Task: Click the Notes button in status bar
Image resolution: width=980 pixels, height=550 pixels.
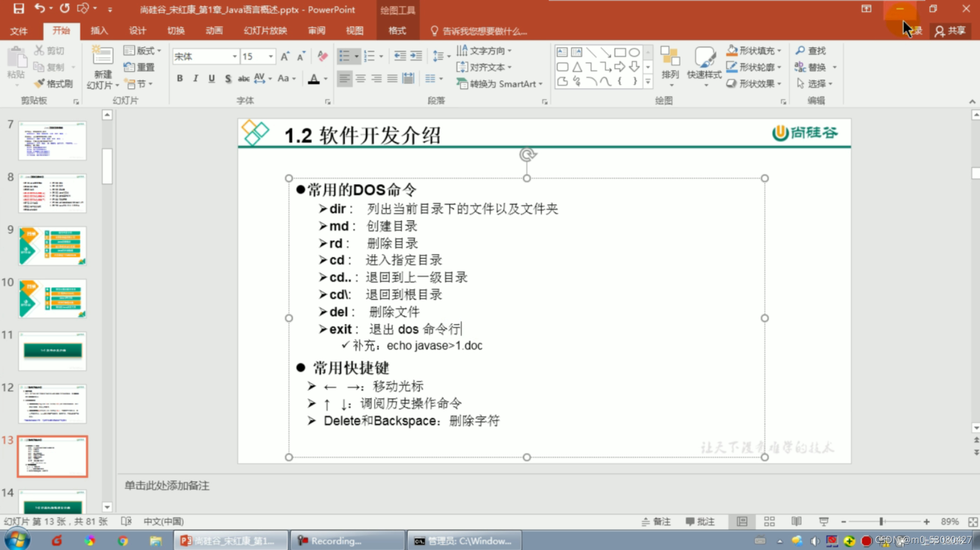Action: pyautogui.click(x=656, y=522)
